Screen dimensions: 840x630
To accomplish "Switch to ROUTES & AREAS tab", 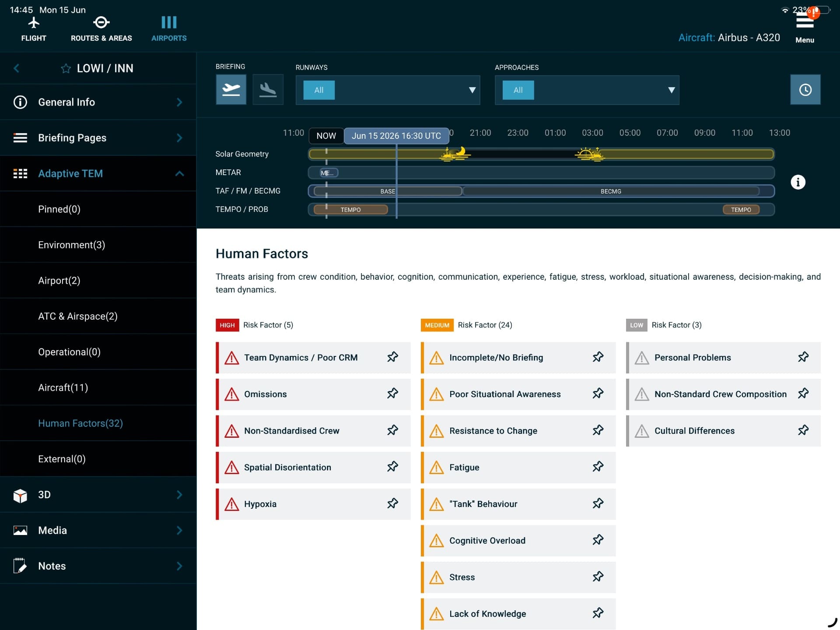I will 101,29.
